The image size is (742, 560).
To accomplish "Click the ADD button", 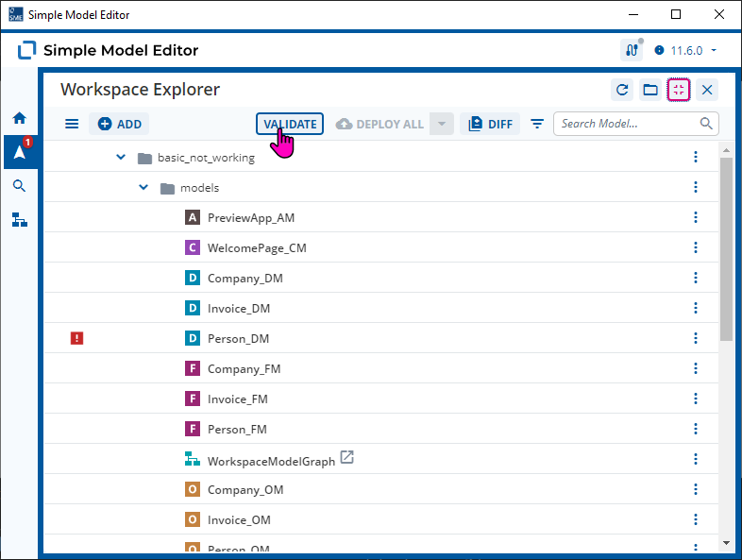I will (x=119, y=124).
